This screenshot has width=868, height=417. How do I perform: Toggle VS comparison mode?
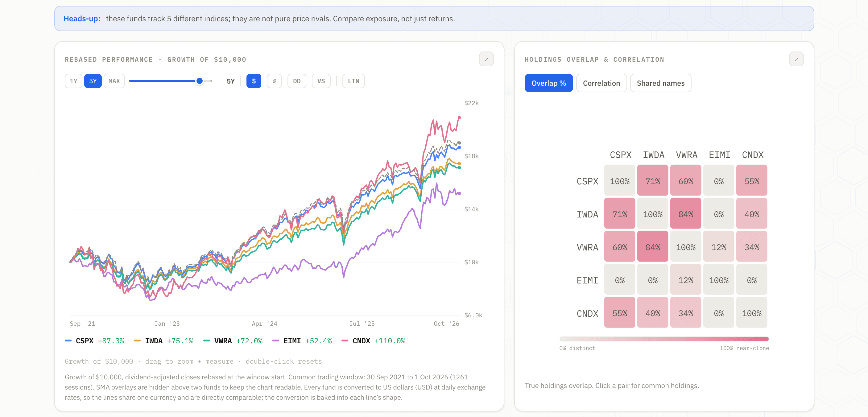tap(321, 81)
